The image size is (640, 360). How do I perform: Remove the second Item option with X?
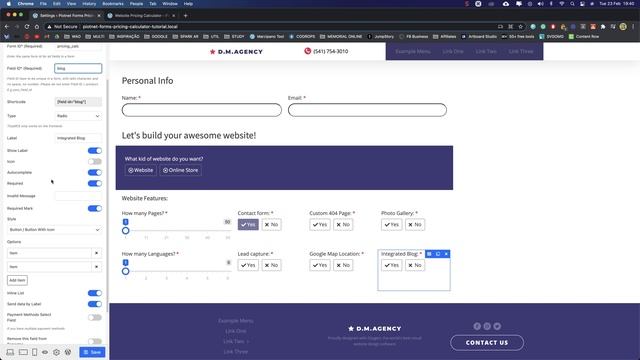[96, 267]
